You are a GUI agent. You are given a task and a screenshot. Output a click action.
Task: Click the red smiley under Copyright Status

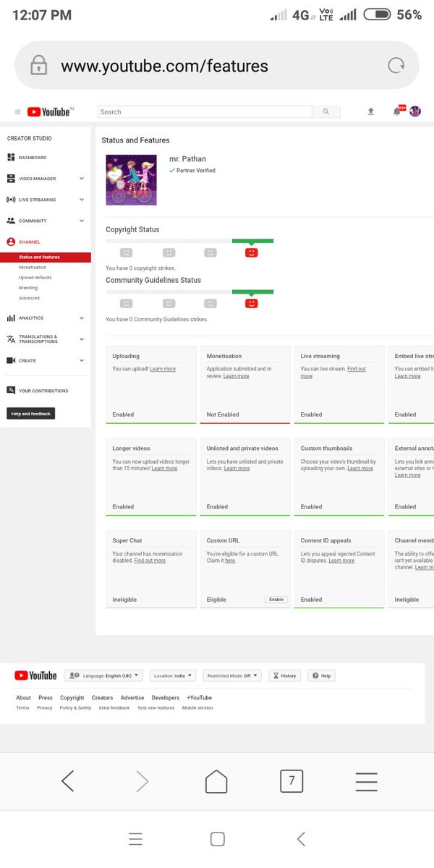pos(252,252)
